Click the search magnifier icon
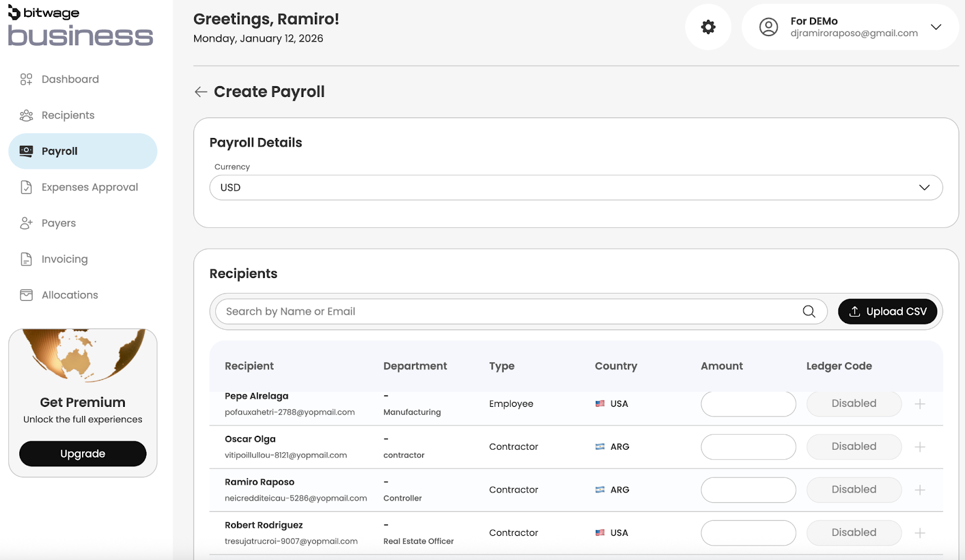Viewport: 965px width, 560px height. (x=809, y=312)
